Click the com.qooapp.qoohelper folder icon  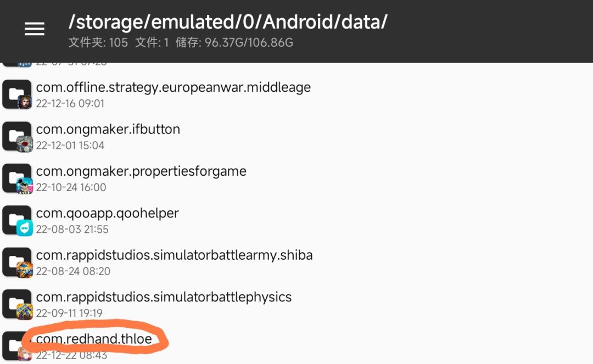[16, 220]
